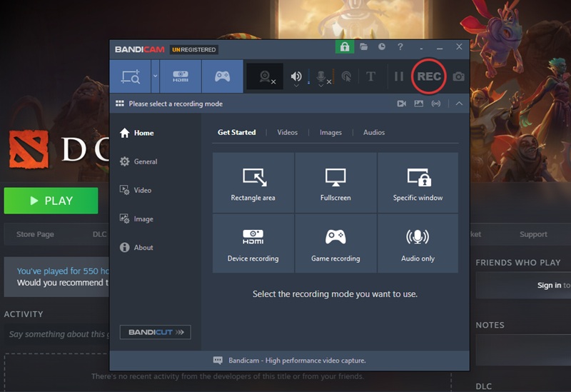Open scheduled recording clock icon
The image size is (571, 392).
click(x=382, y=46)
